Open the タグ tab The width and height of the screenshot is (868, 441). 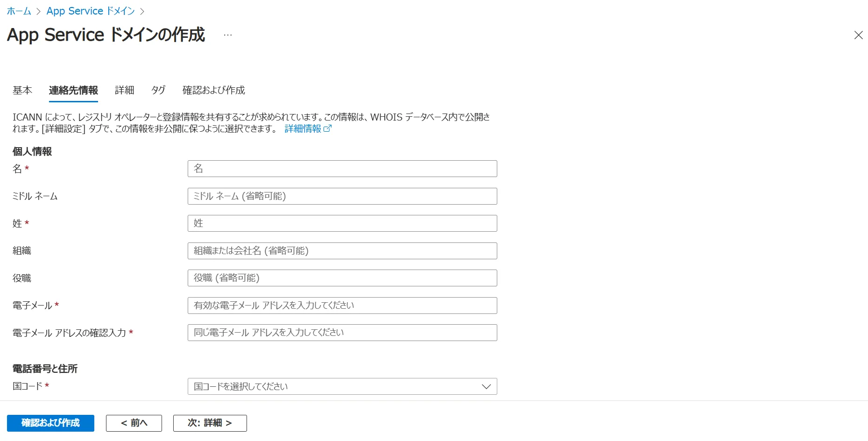(x=158, y=90)
